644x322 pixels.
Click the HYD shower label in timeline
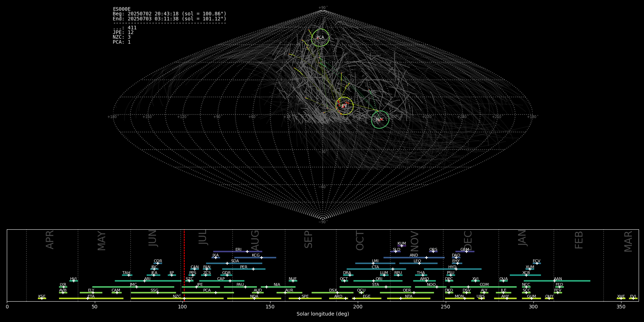click(452, 267)
